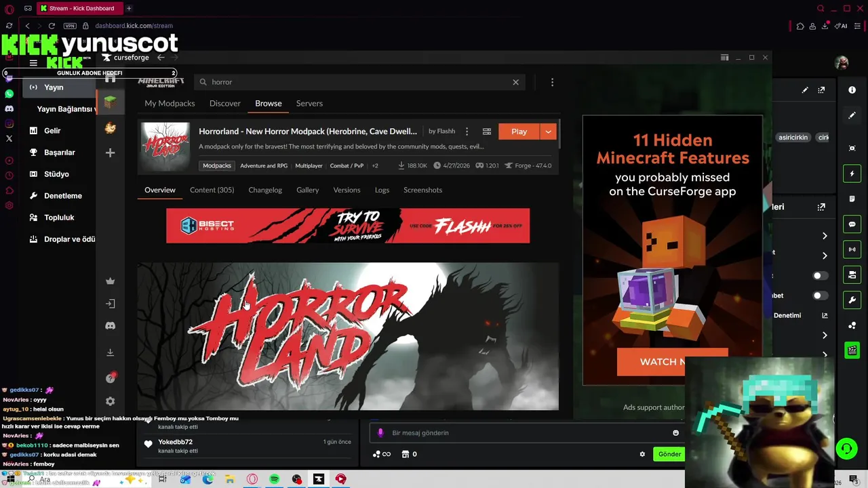Open File Explorer from the taskbar
This screenshot has height=488, width=868.
pos(230,479)
